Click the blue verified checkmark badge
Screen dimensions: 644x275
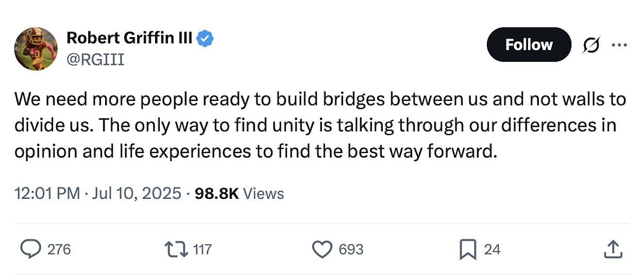(206, 38)
